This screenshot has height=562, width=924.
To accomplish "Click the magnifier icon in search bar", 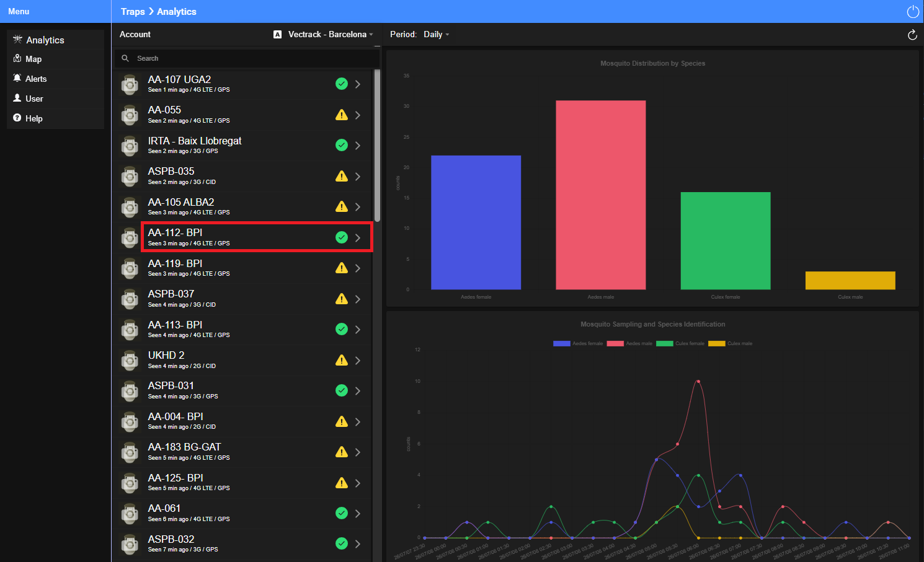I will point(125,58).
